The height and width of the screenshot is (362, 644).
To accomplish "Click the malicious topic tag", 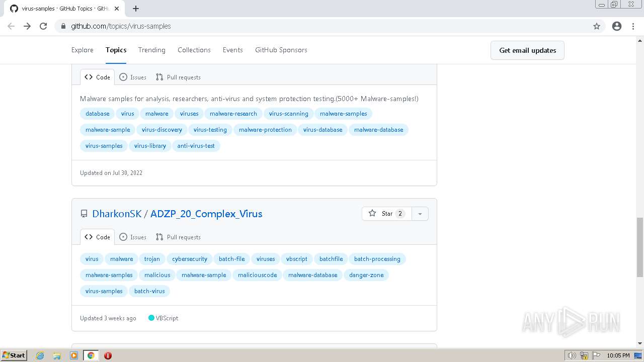I will (x=157, y=275).
